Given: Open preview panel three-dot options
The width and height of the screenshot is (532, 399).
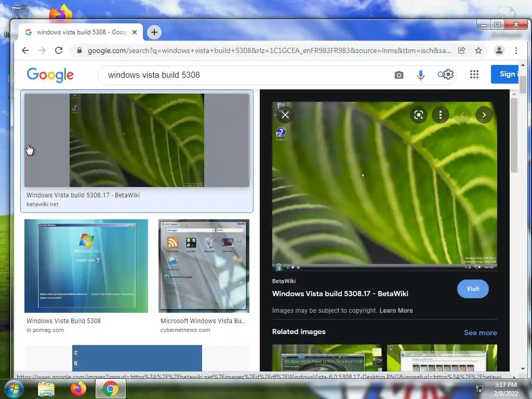Looking at the screenshot, I should (441, 115).
